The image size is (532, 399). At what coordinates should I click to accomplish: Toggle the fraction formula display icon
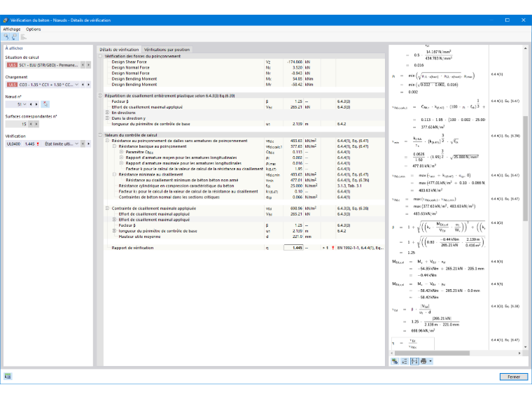click(414, 361)
